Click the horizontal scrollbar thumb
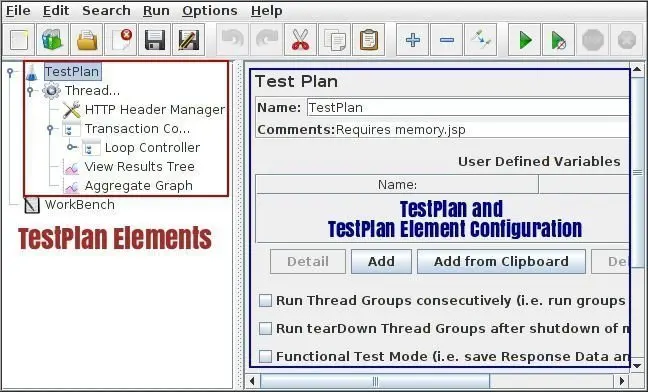648x392 pixels. click(375, 380)
